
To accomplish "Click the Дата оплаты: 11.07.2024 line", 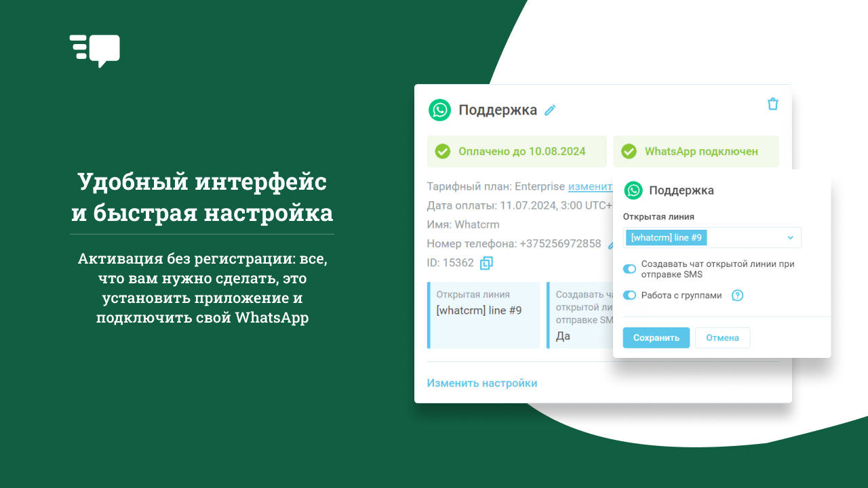I will [x=520, y=205].
